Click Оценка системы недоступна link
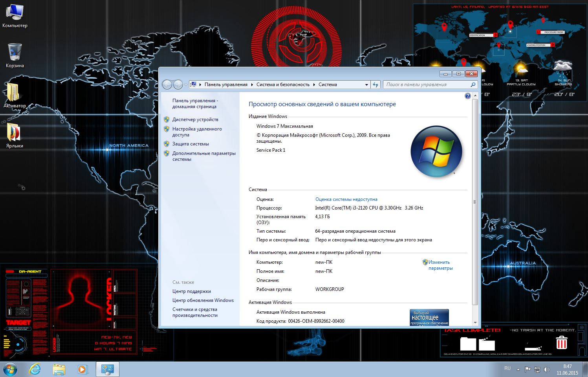Viewport: 588px width, 377px height. pyautogui.click(x=346, y=199)
